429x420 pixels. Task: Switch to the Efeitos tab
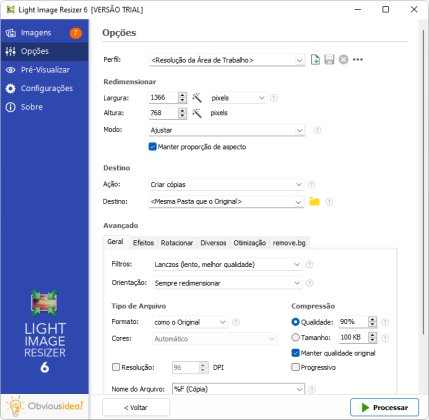point(143,243)
